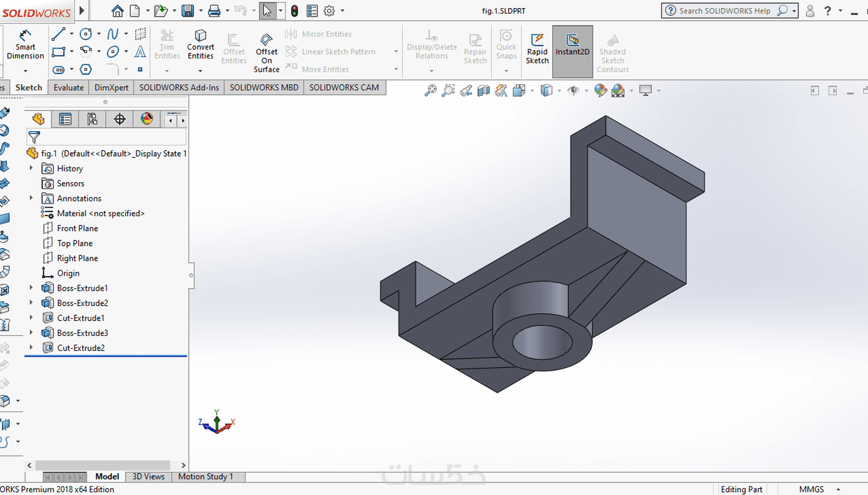Click the tree horizontal scrollbar
This screenshot has width=868, height=495.
[x=103, y=465]
